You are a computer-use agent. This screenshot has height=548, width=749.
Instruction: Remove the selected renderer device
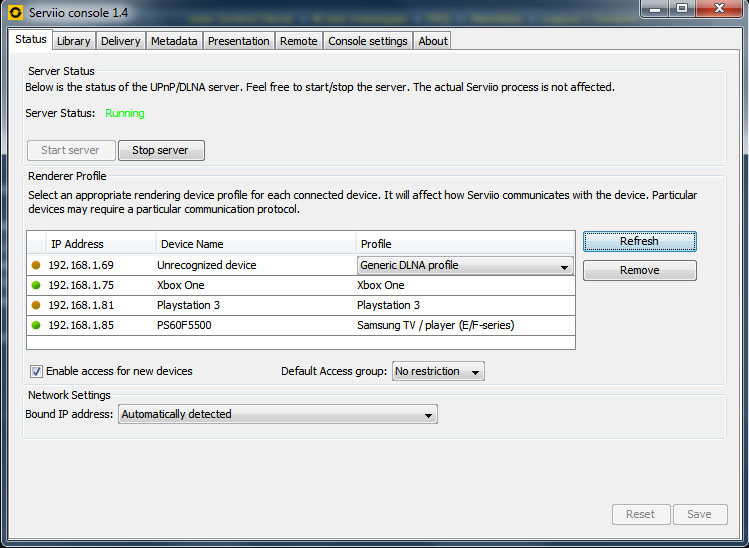(639, 270)
